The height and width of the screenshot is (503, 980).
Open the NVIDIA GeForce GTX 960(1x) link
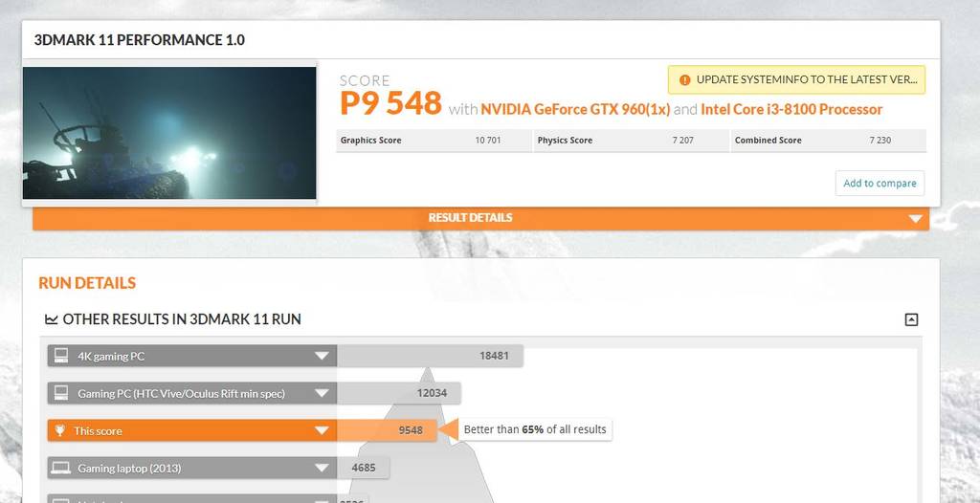575,110
